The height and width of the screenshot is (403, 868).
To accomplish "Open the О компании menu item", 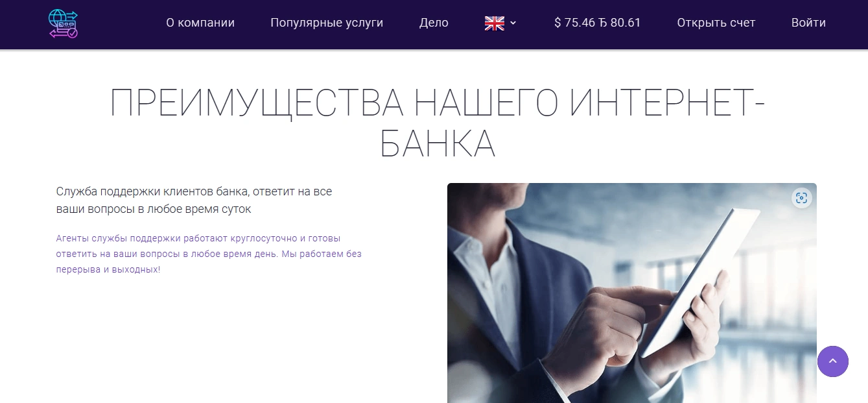I will [200, 23].
